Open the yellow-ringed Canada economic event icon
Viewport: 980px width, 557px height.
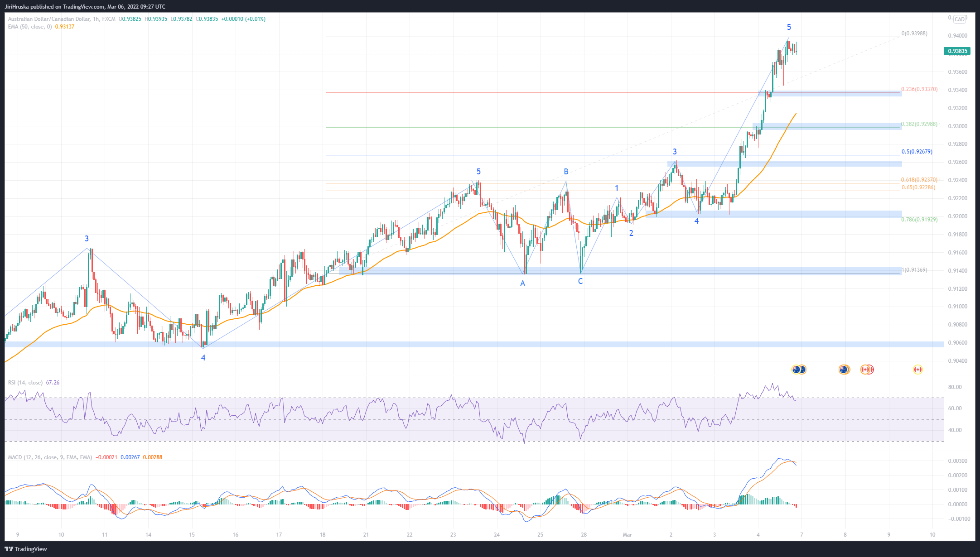(x=917, y=370)
